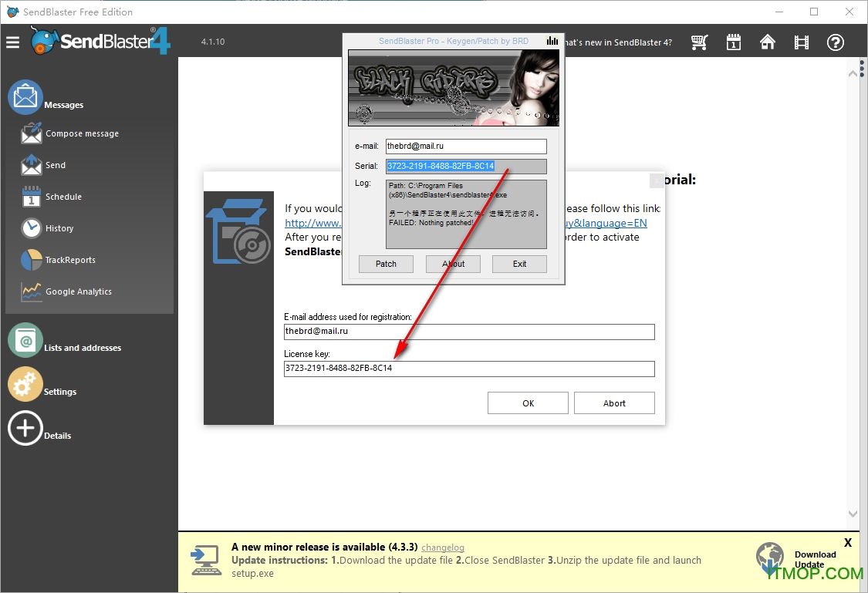Open Google Analytics in the sidebar
The height and width of the screenshot is (593, 868).
click(x=78, y=291)
